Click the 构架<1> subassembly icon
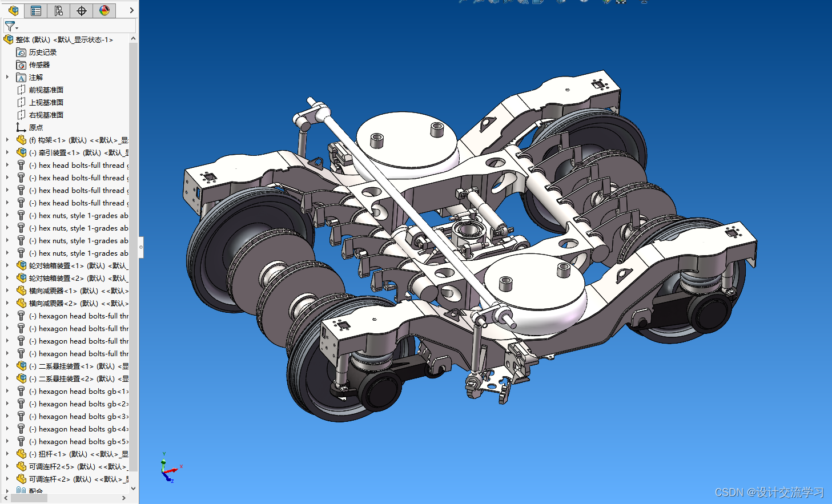 point(21,140)
